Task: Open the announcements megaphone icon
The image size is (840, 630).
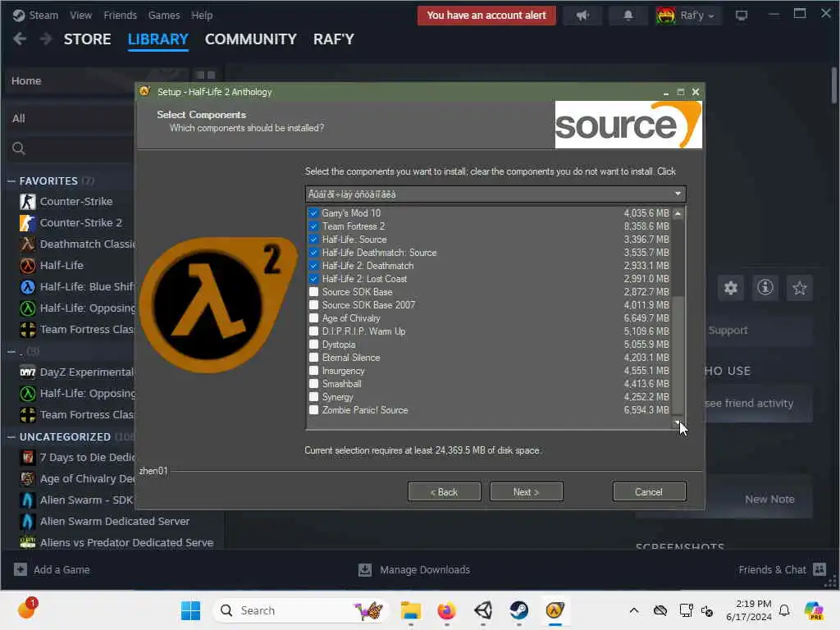Action: pos(582,16)
